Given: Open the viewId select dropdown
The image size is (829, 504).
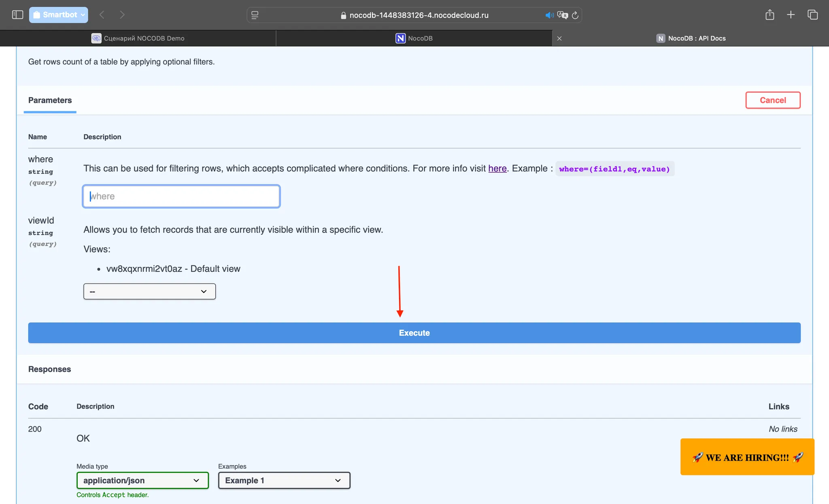Looking at the screenshot, I should (149, 291).
